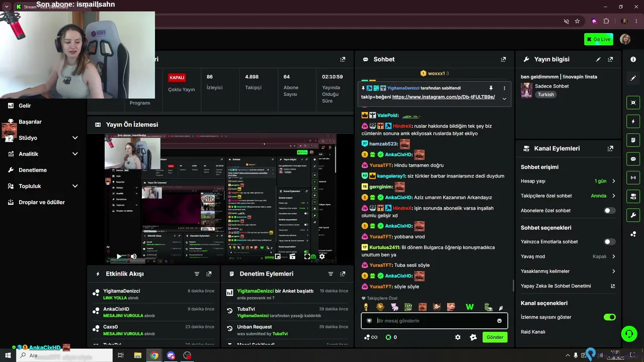The width and height of the screenshot is (644, 362).
Task: Open the Hesap yaşı setting arrow
Action: (613, 181)
